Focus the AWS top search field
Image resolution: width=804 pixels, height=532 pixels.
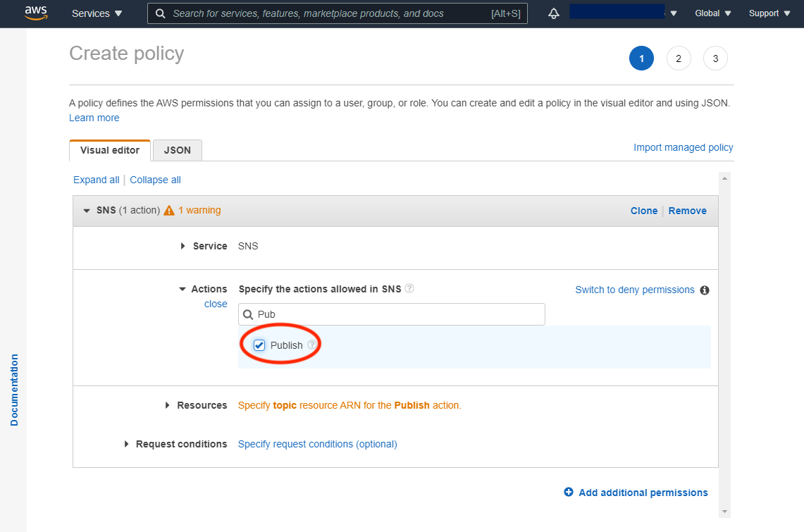click(338, 13)
